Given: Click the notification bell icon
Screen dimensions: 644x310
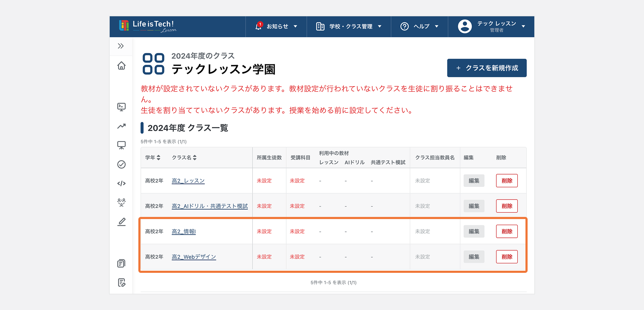Looking at the screenshot, I should tap(259, 27).
